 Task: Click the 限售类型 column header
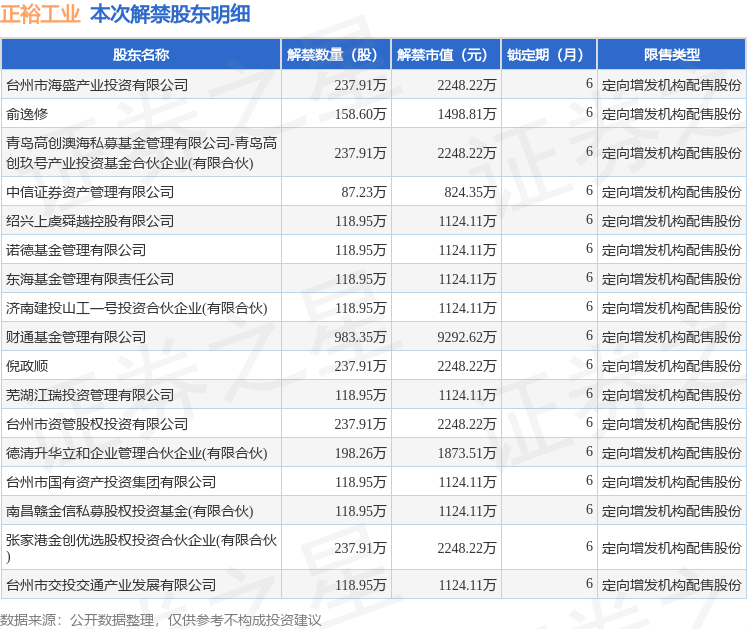coord(672,55)
